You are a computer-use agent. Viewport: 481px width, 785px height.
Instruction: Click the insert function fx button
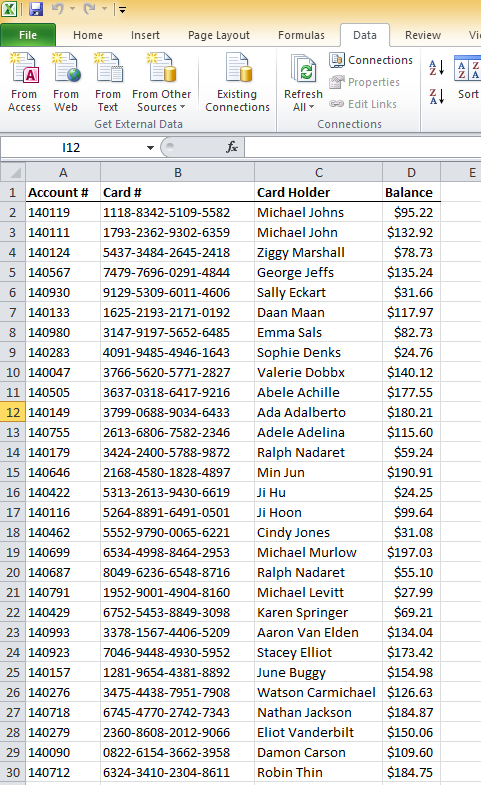click(x=232, y=147)
